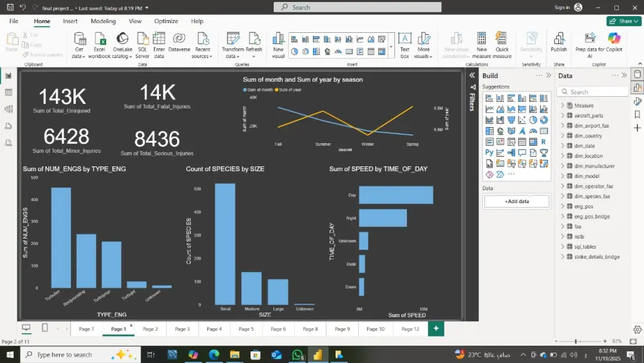
Task: Open File Explorer from the taskbar
Action: (234, 355)
